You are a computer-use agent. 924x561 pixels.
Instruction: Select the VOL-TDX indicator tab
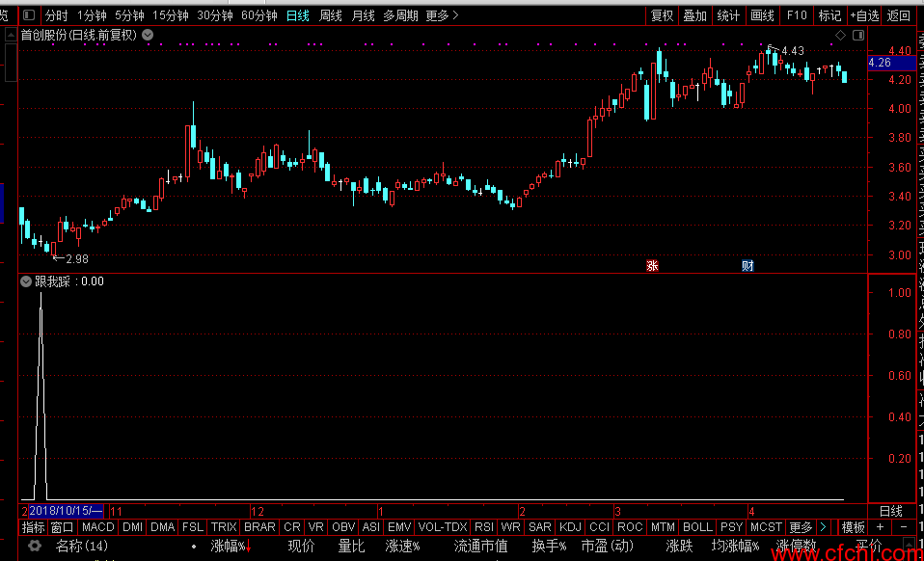pyautogui.click(x=442, y=527)
